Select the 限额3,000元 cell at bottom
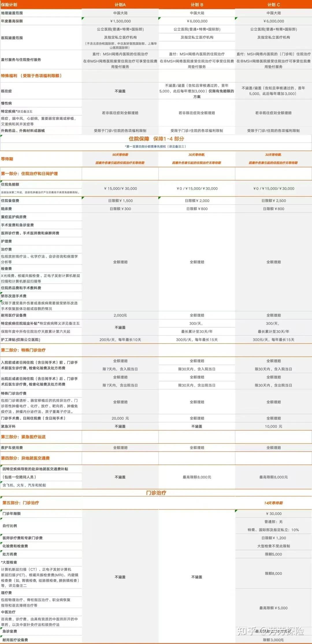 click(273, 640)
